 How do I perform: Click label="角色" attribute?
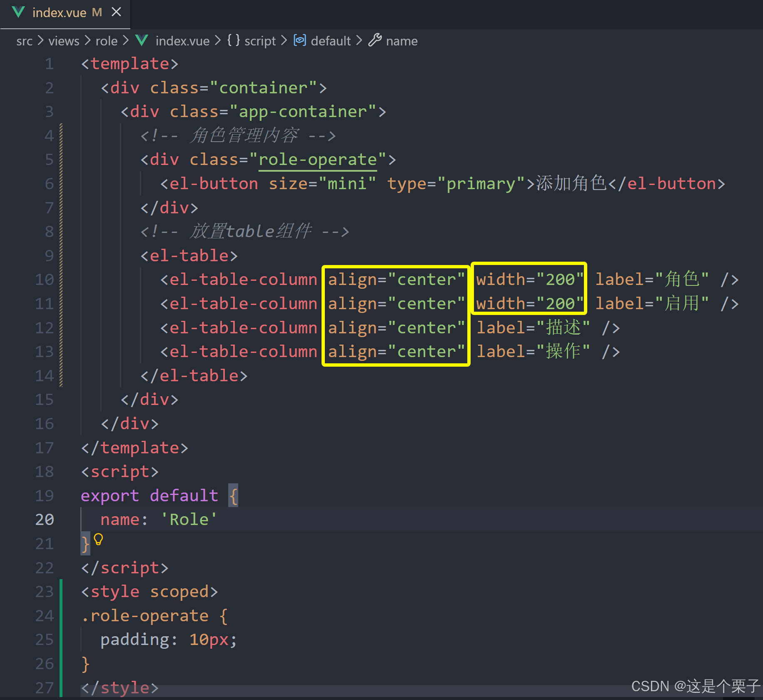tap(652, 279)
